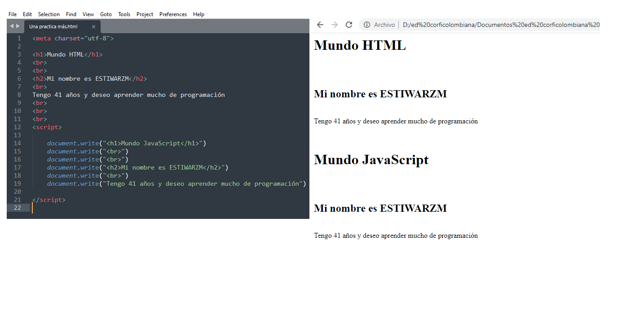Click the plain 'Tengo 41 años' code line 8

[x=128, y=95]
